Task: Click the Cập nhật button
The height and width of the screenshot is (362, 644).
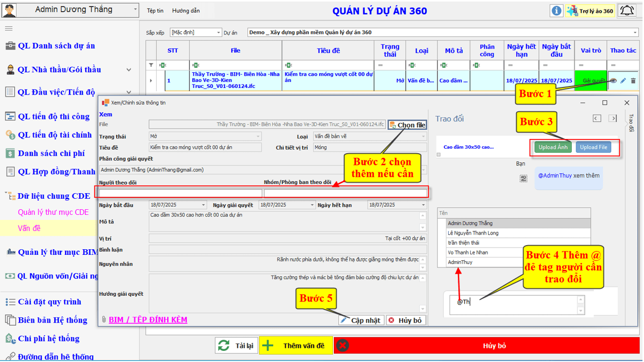Action: [x=361, y=320]
